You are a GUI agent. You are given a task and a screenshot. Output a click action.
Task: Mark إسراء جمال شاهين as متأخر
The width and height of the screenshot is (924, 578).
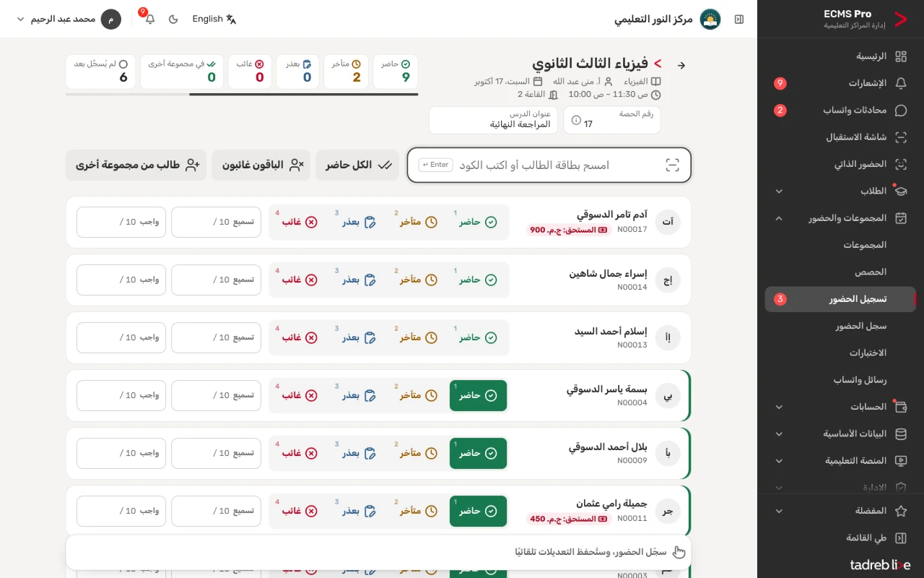pyautogui.click(x=419, y=280)
